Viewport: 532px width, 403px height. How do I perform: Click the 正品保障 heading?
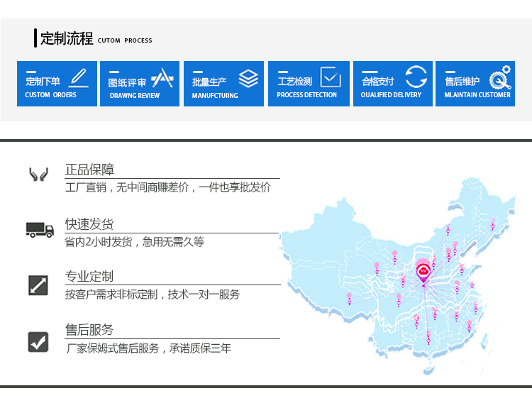pyautogui.click(x=89, y=170)
